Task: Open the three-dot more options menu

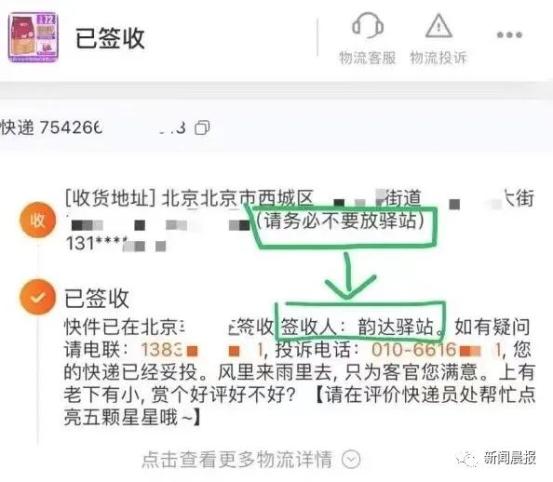Action: (x=509, y=35)
